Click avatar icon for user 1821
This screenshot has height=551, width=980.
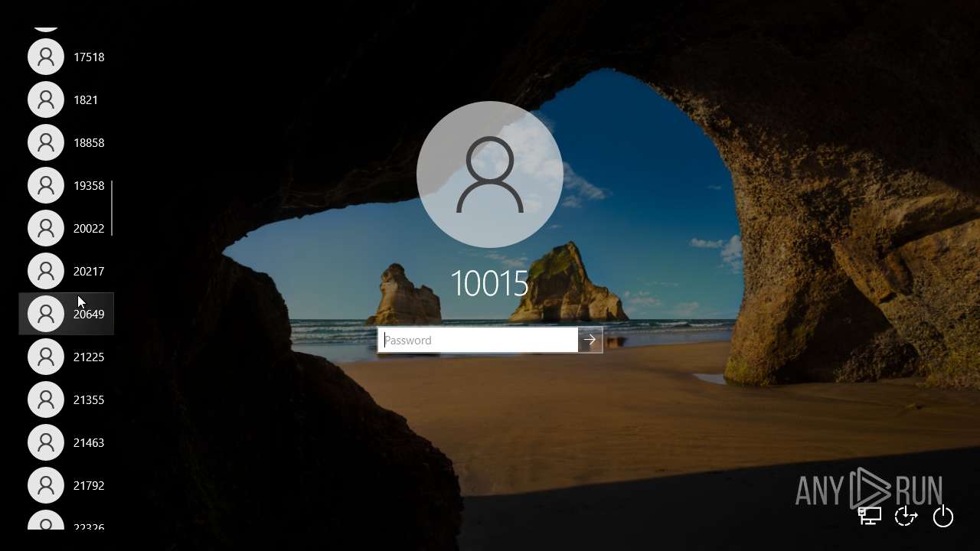[x=46, y=99]
